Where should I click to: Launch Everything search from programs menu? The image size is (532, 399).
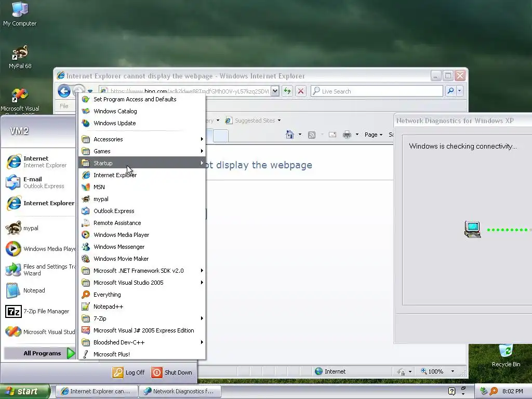pos(142,295)
